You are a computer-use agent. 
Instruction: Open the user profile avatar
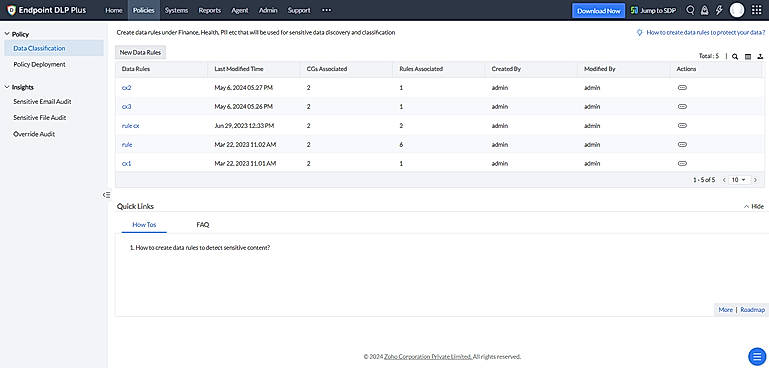point(737,10)
